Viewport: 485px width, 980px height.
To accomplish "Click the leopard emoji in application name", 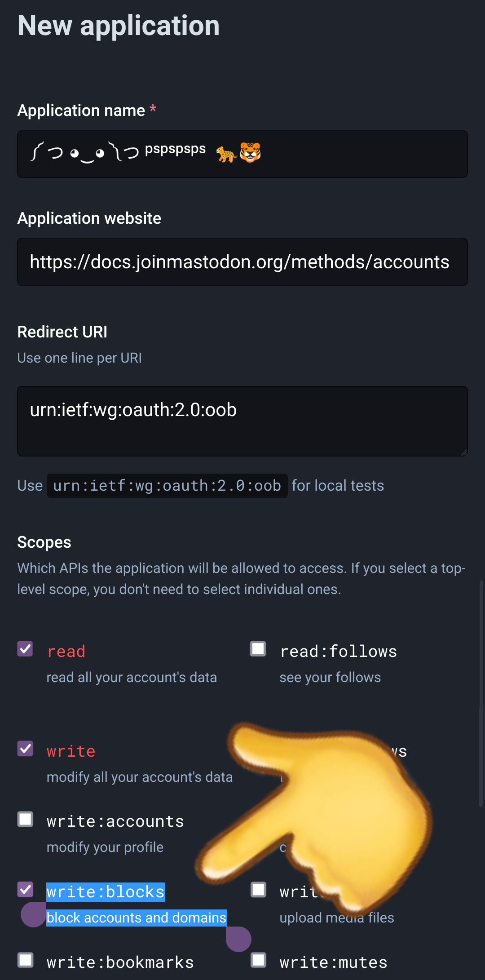I will [x=226, y=154].
